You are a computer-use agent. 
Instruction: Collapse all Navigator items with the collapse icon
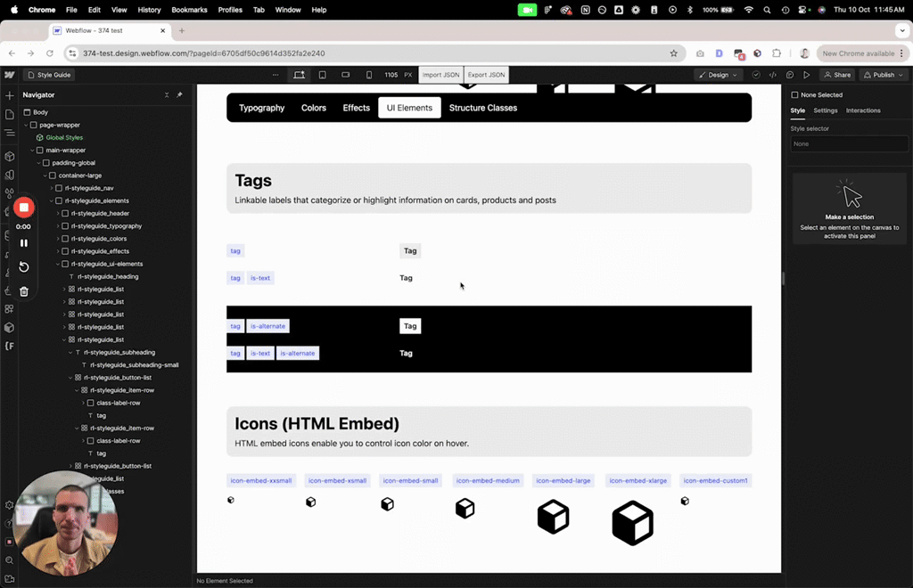tap(167, 94)
